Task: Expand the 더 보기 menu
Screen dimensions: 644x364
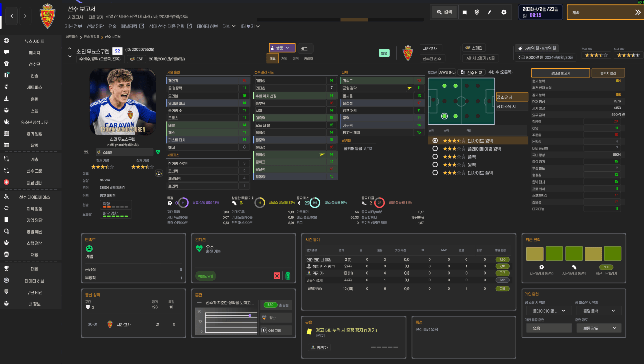Action: [251, 26]
